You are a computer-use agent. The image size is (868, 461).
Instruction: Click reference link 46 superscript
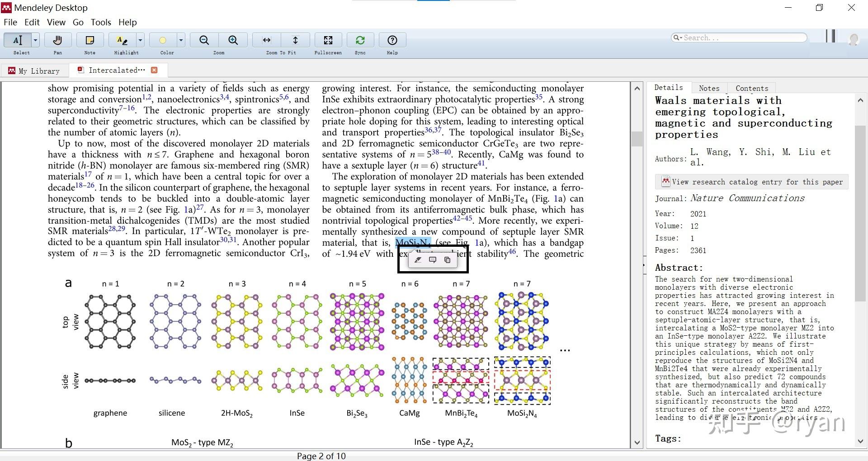[512, 251]
